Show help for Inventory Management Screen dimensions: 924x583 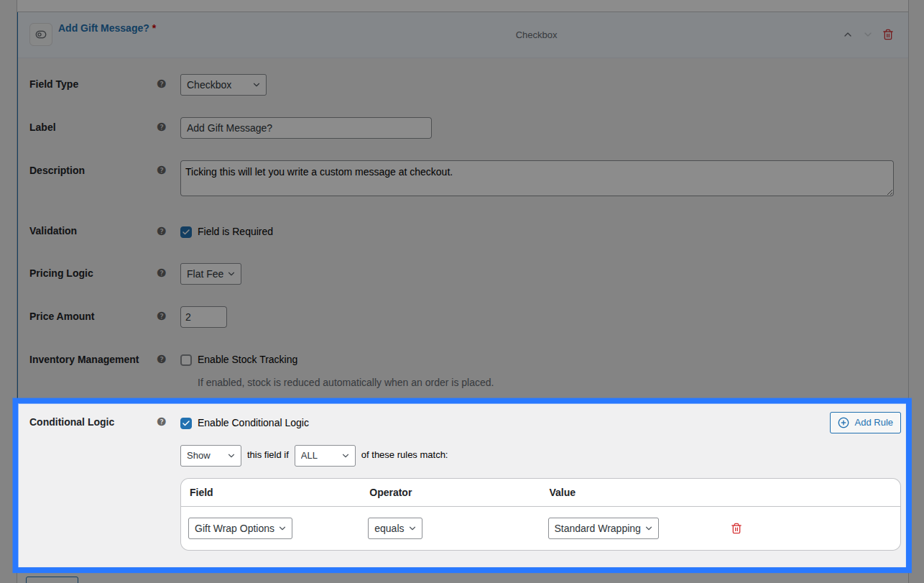(162, 359)
